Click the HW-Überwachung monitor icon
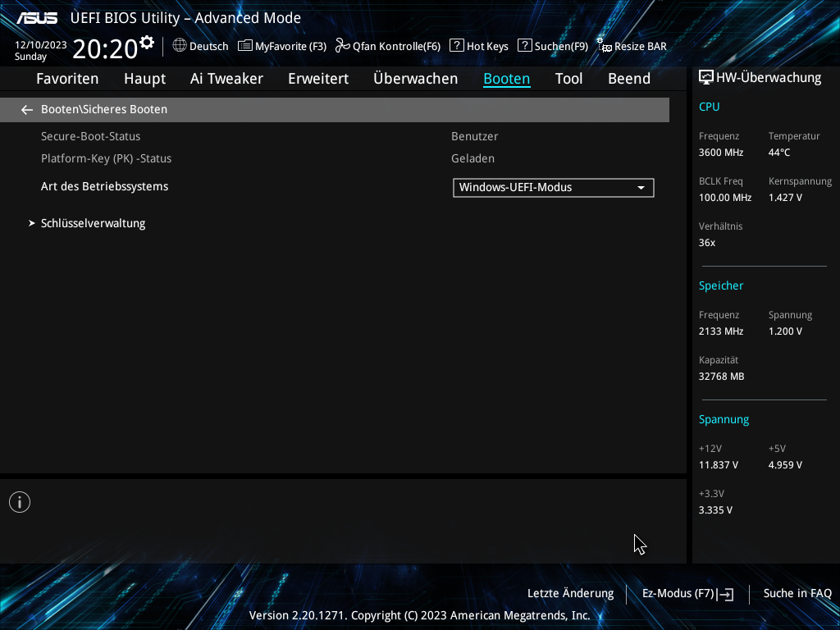The width and height of the screenshot is (840, 630). [706, 78]
